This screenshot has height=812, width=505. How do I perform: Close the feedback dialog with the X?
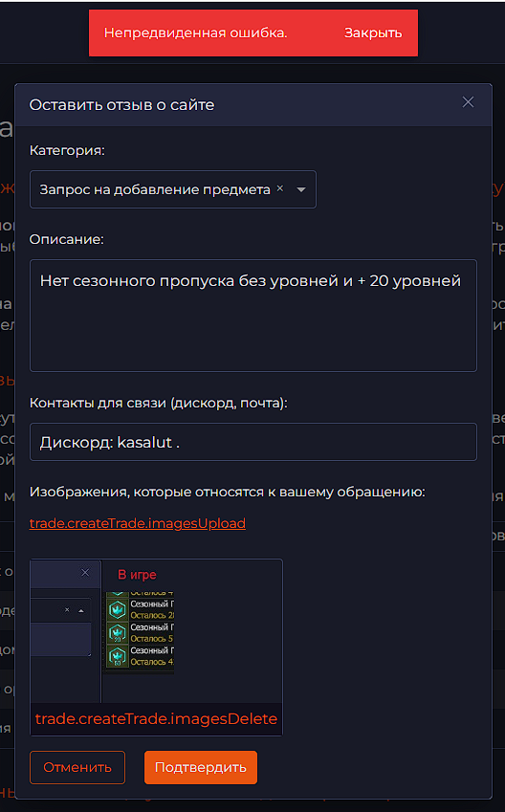tap(468, 102)
